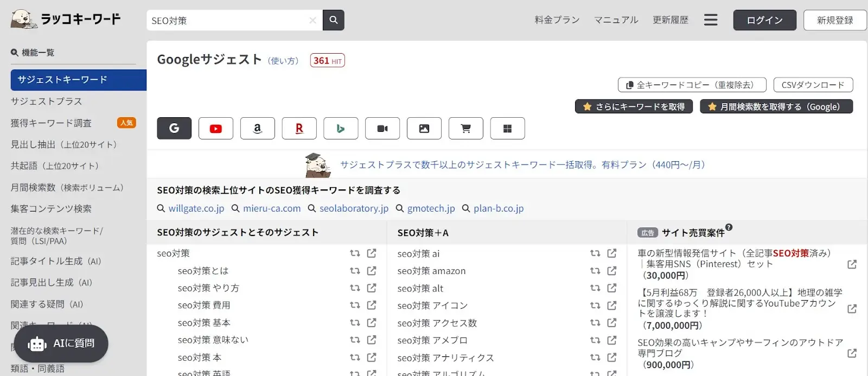The height and width of the screenshot is (376, 868).
Task: Open the （使い方） link
Action: tap(283, 61)
